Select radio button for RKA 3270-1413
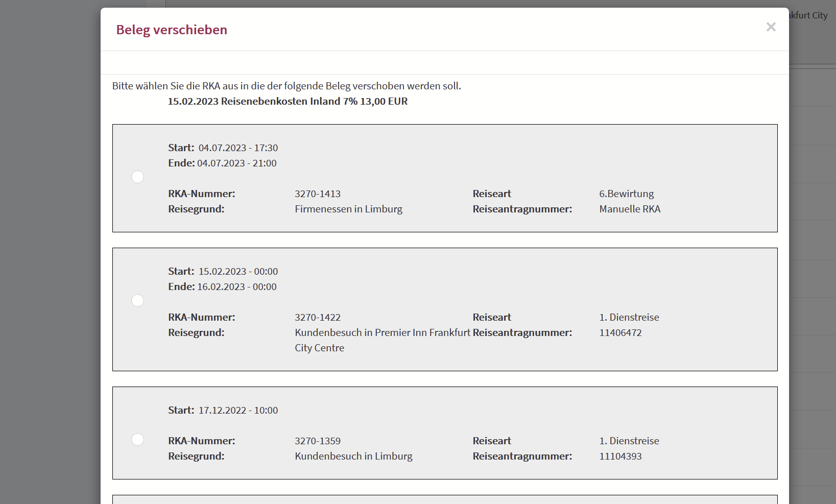The width and height of the screenshot is (836, 504). pos(138,177)
